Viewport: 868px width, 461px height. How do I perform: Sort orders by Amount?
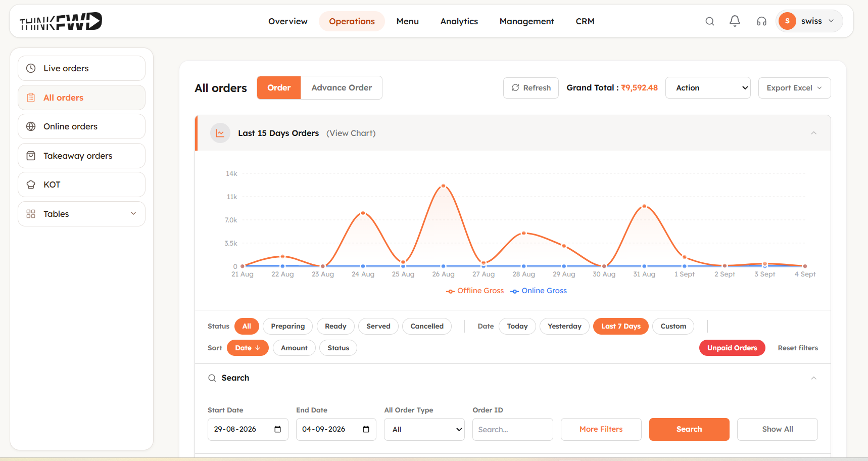tap(295, 348)
